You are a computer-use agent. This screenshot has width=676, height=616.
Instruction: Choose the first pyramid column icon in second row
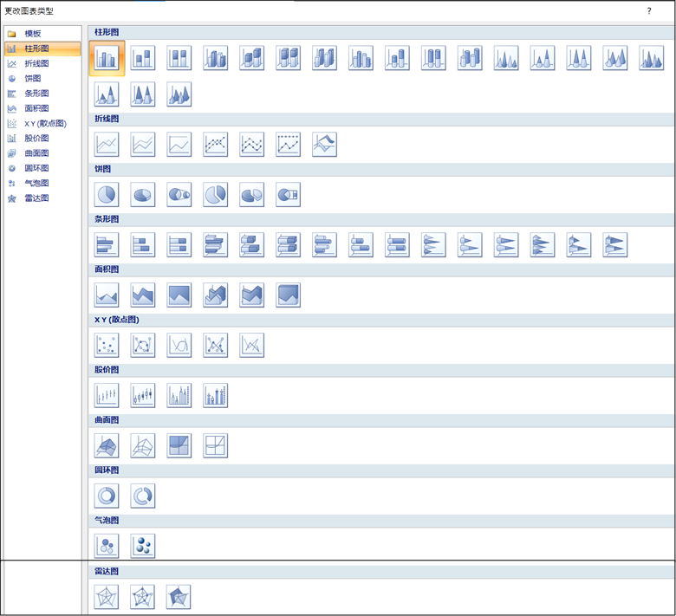tap(107, 94)
